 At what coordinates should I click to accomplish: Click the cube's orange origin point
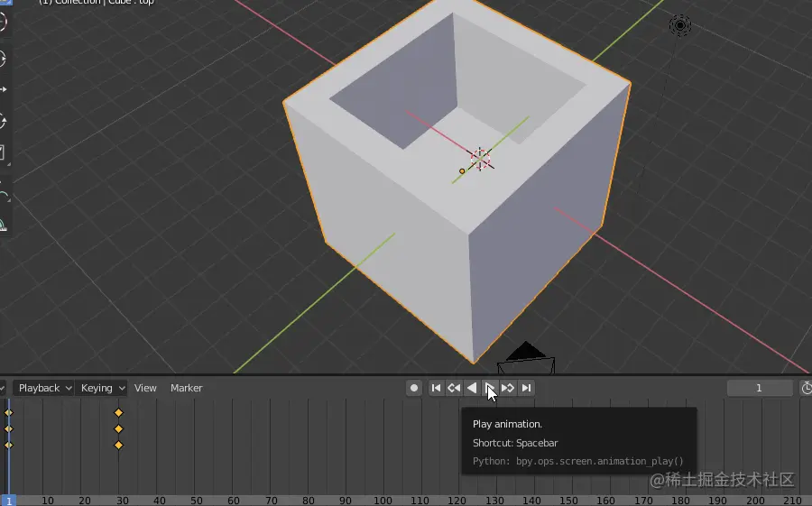[462, 170]
